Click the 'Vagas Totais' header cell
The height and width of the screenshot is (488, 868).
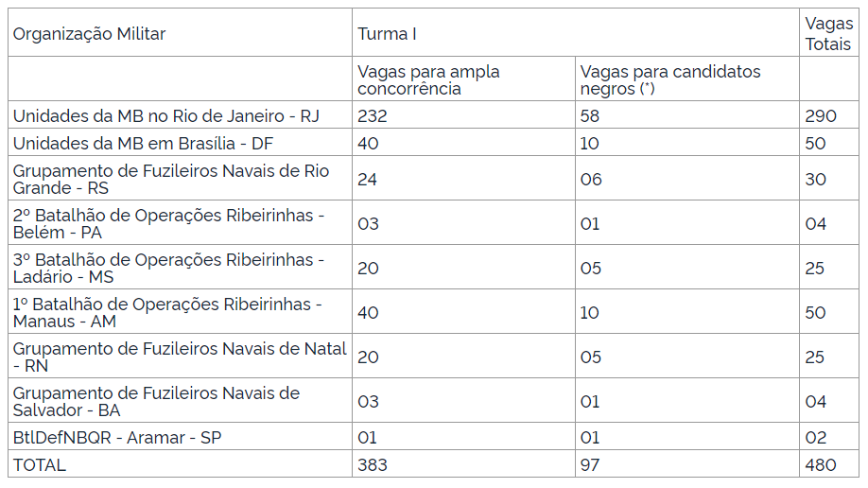[828, 34]
